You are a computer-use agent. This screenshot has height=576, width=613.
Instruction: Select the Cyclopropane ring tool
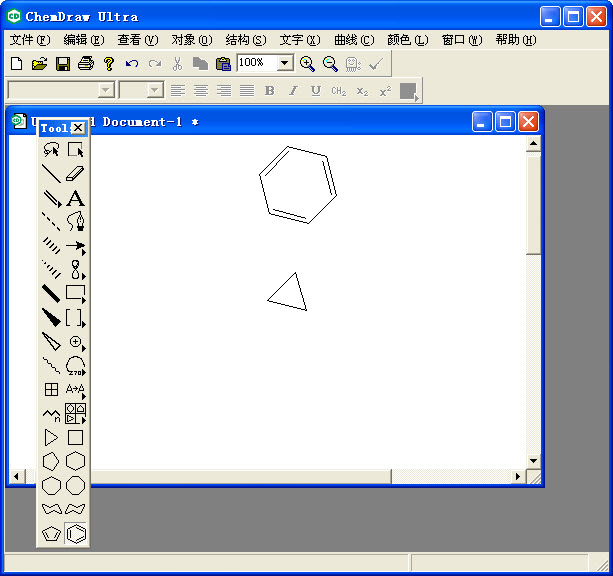(x=52, y=438)
